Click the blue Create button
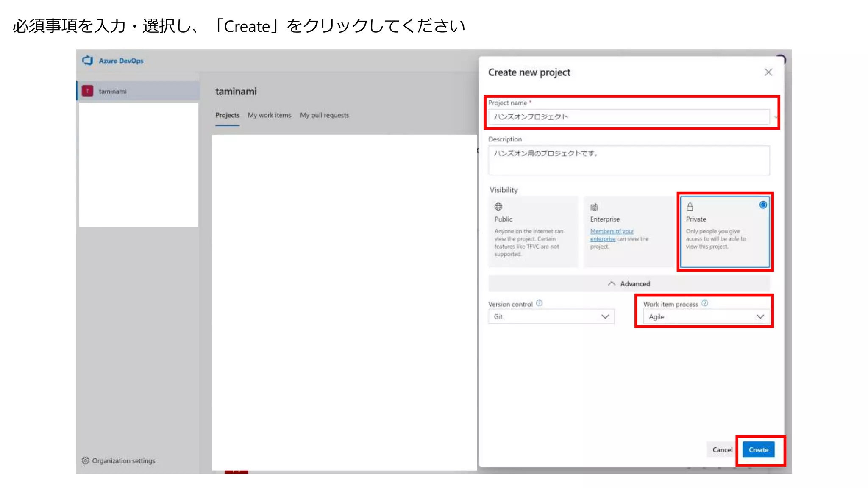The height and width of the screenshot is (488, 868). pyautogui.click(x=758, y=450)
